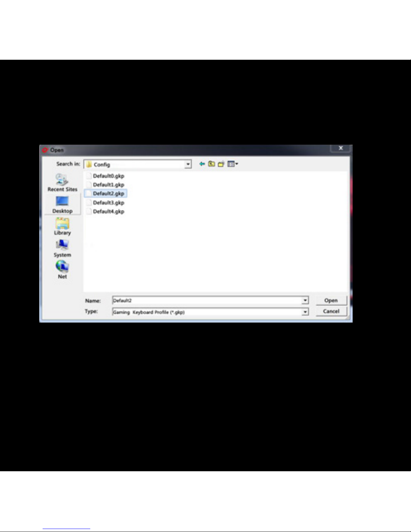Viewport: 411px width, 532px height.
Task: Click the file icon next to Default1.gkp
Action: (x=89, y=185)
